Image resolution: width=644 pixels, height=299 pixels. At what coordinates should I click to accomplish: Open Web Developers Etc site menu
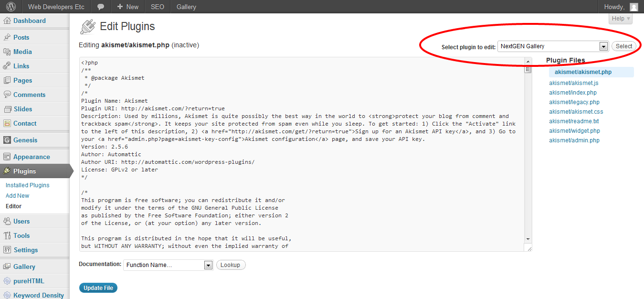56,7
